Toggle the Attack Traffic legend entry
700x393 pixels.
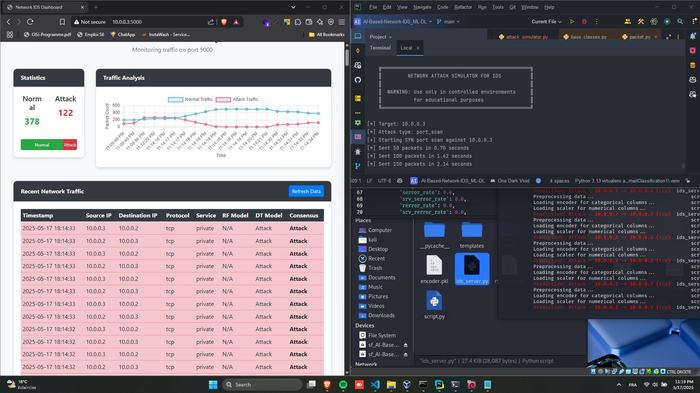(237, 99)
